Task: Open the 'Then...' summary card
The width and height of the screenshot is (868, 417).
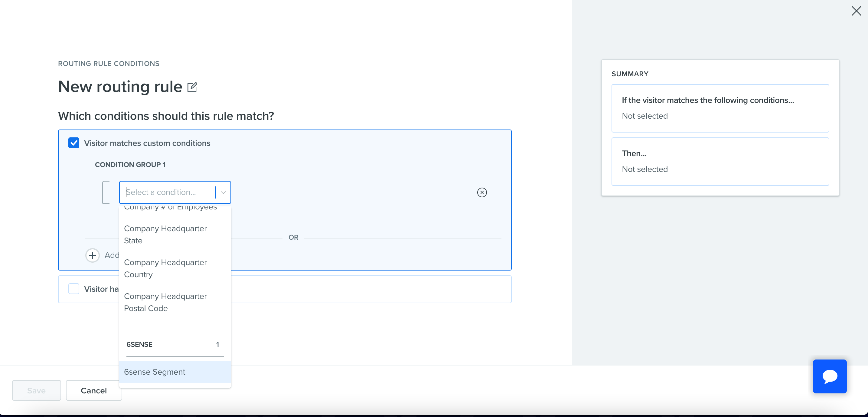Action: pyautogui.click(x=720, y=162)
